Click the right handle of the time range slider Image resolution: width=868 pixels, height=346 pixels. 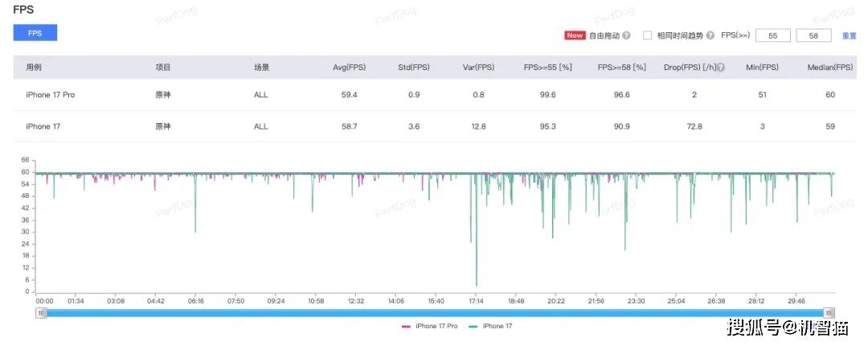pyautogui.click(x=829, y=313)
